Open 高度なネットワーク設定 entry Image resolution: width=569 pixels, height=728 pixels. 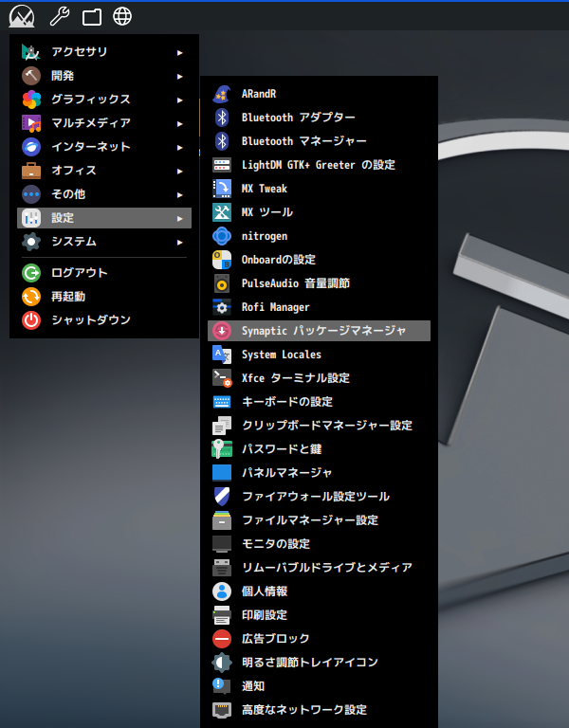(x=319, y=709)
